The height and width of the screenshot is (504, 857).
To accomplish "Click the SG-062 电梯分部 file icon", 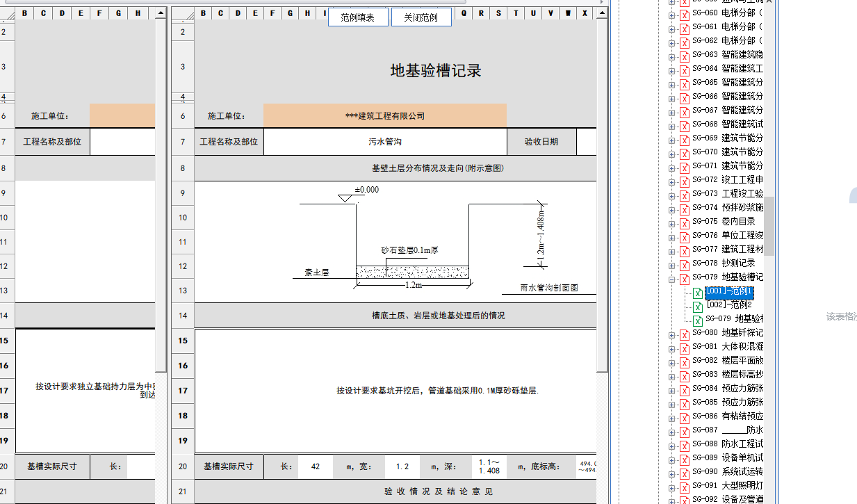I will 684,42.
